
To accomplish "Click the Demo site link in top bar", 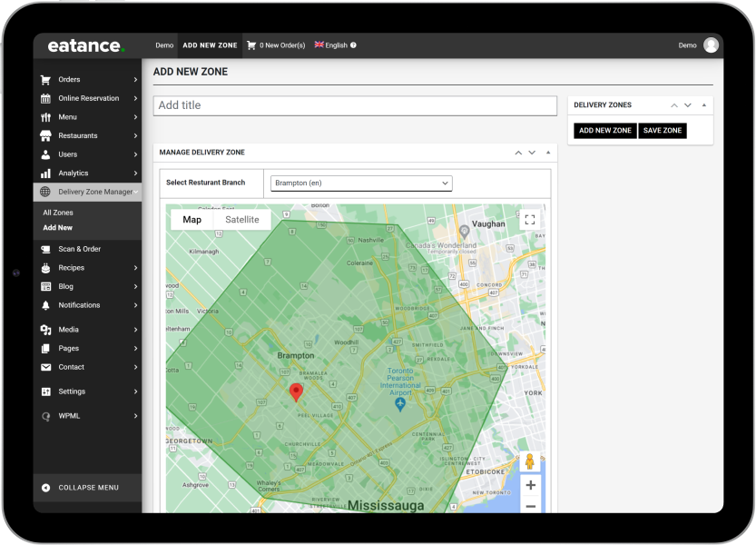I will (164, 45).
